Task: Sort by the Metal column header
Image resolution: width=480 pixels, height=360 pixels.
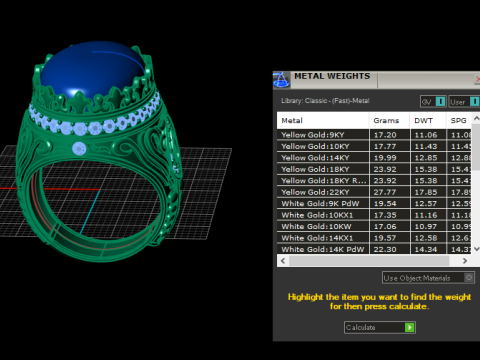Action: pyautogui.click(x=323, y=121)
